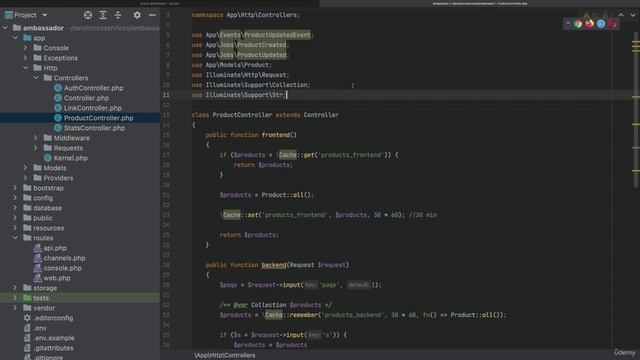This screenshot has width=640, height=360.
Task: Open Project view dropdown
Action: (x=44, y=15)
